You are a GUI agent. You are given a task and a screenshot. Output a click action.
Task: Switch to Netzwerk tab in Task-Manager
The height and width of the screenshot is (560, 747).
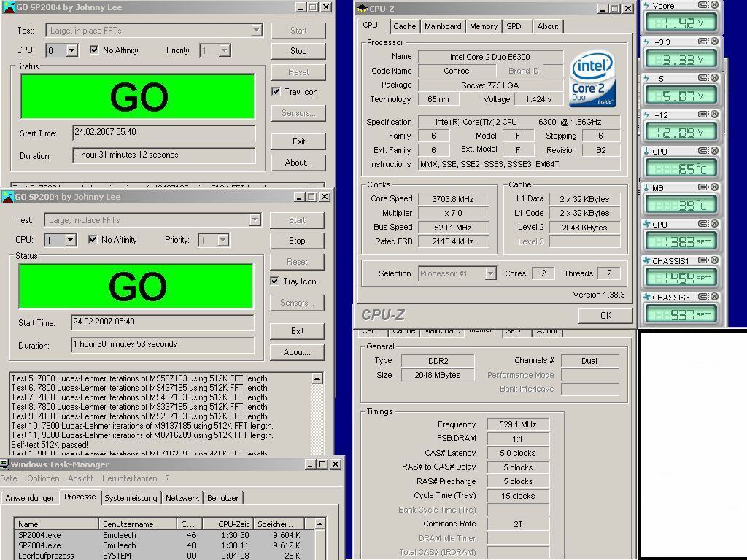tap(182, 497)
